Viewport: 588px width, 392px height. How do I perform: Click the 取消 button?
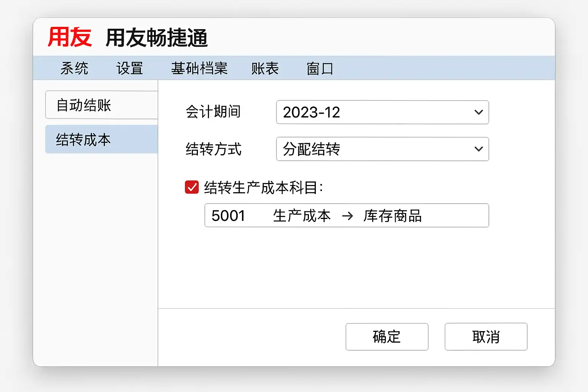(486, 336)
